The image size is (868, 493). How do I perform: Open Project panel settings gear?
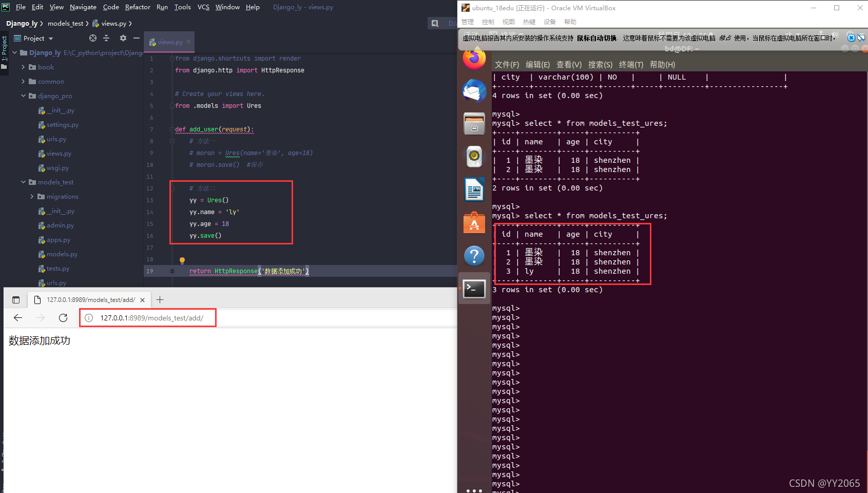(123, 38)
